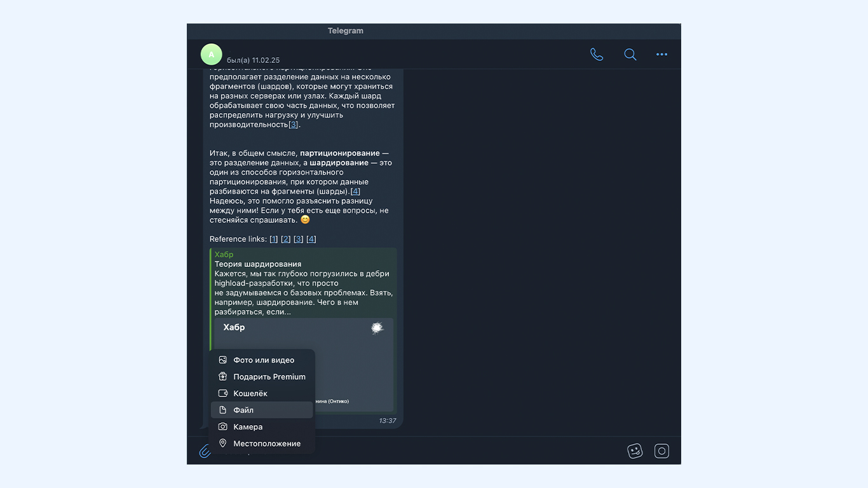Image resolution: width=868 pixels, height=488 pixels.
Task: Open the Хабр link preview title
Action: tap(258, 264)
